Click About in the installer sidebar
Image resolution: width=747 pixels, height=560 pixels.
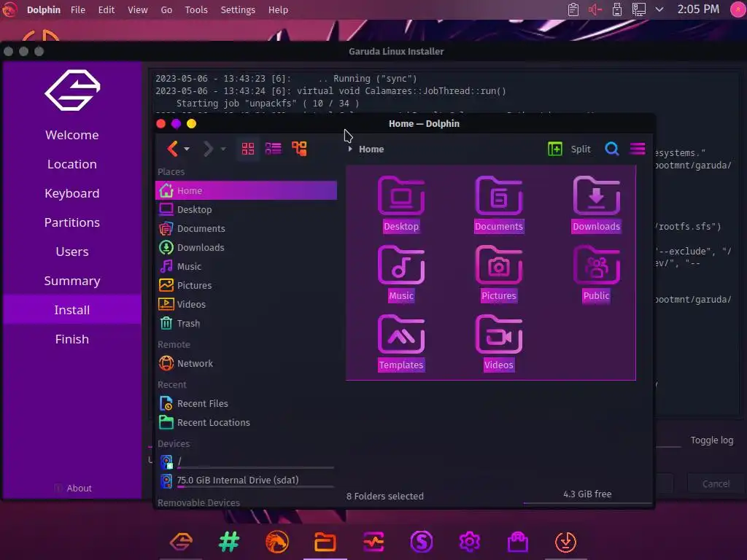click(73, 488)
